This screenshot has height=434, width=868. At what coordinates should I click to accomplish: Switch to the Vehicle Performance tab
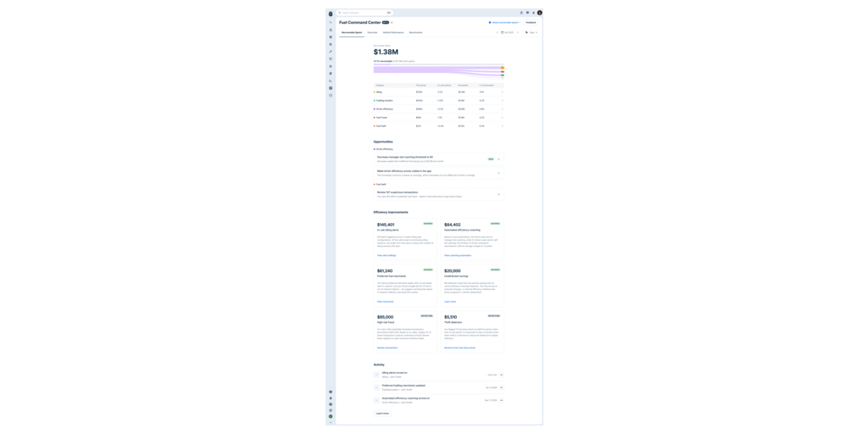coord(393,33)
